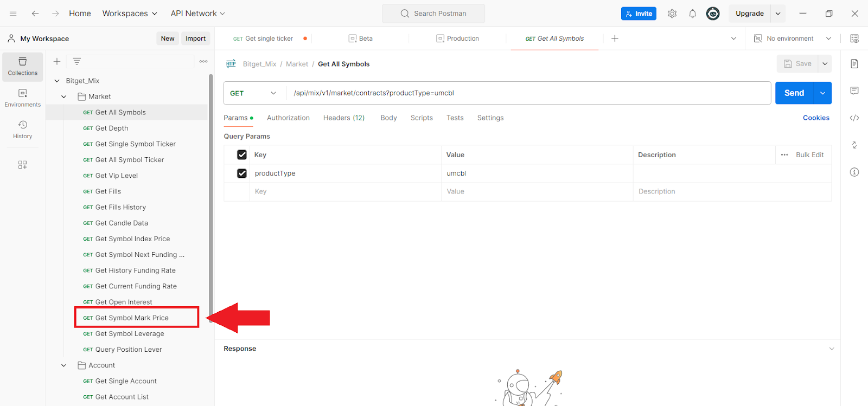Collapse the Account folder chevron
Image resolution: width=868 pixels, height=406 pixels.
click(x=64, y=365)
